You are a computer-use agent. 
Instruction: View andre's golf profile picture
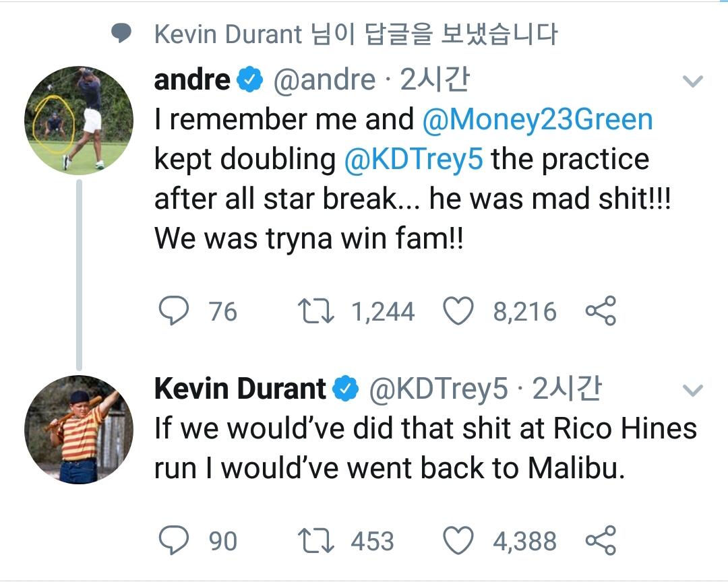point(79,121)
